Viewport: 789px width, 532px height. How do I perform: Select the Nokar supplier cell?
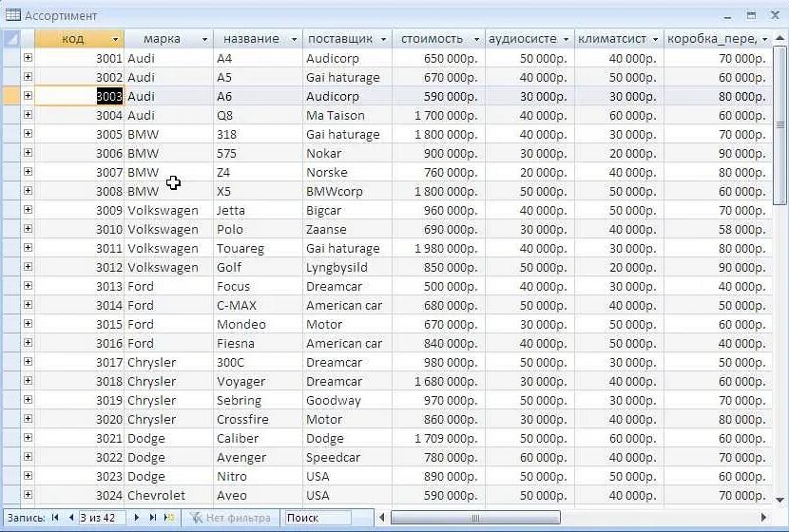click(x=347, y=153)
